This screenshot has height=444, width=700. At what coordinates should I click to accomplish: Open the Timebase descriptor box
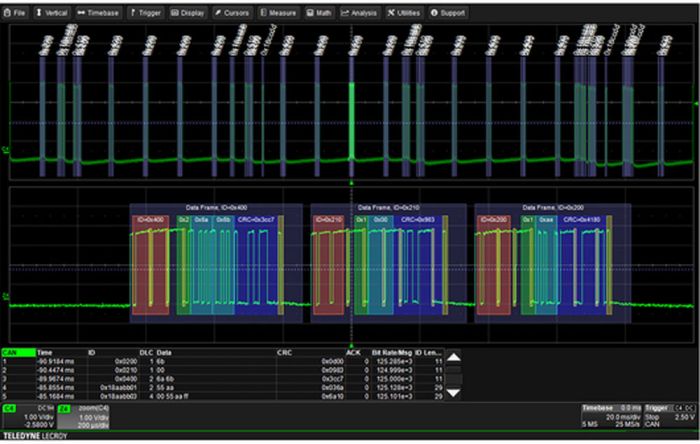[x=611, y=416]
